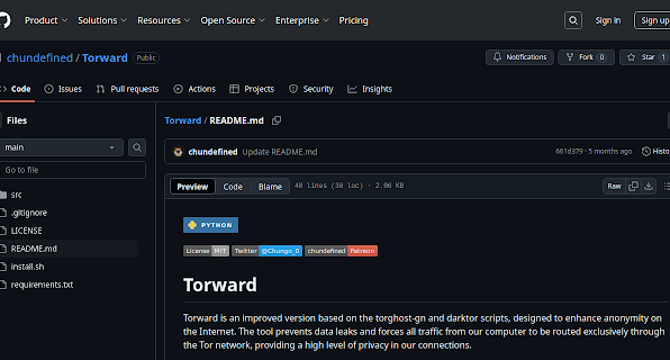Image resolution: width=670 pixels, height=360 pixels.
Task: Open the License MIT badge
Action: [x=206, y=251]
